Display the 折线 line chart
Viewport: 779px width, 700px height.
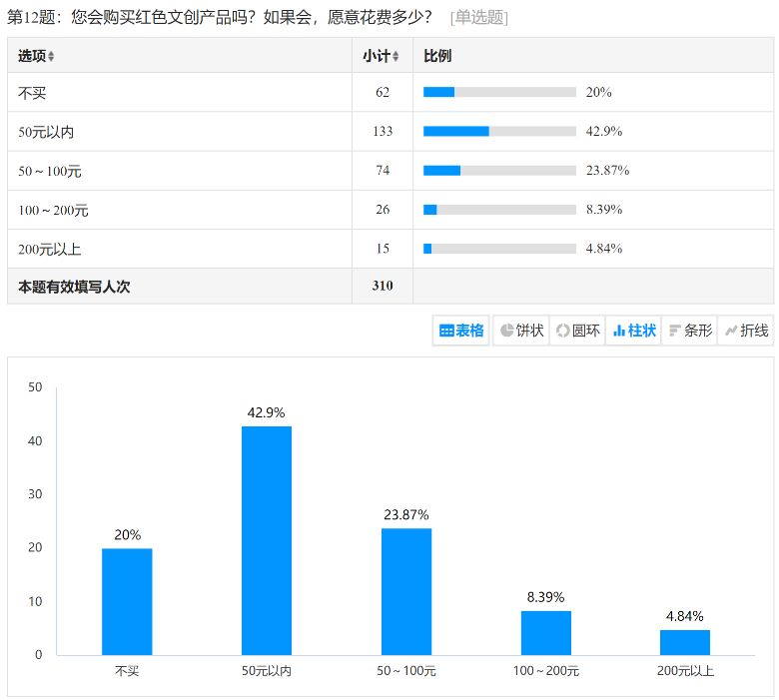(x=746, y=331)
